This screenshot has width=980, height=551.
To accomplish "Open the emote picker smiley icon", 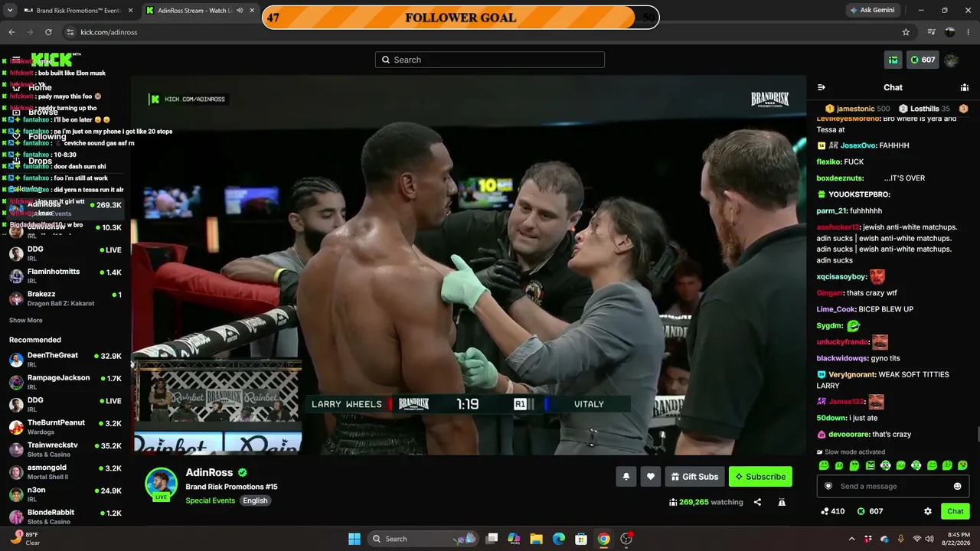I will pyautogui.click(x=957, y=486).
